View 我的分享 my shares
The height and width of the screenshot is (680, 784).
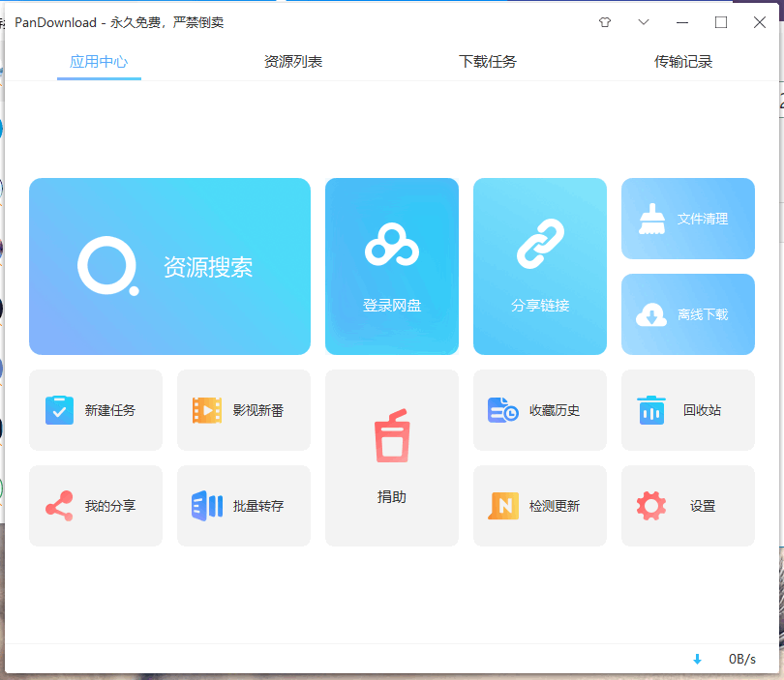[95, 505]
